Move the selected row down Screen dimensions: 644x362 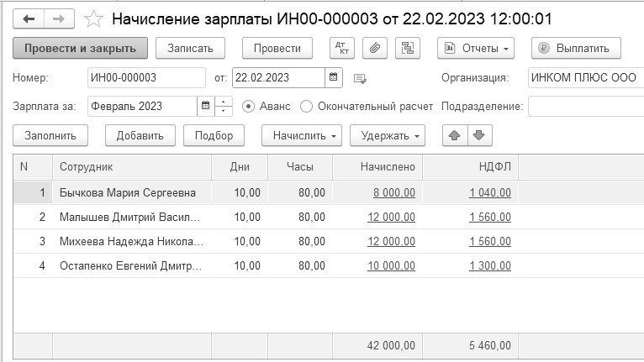click(x=478, y=134)
